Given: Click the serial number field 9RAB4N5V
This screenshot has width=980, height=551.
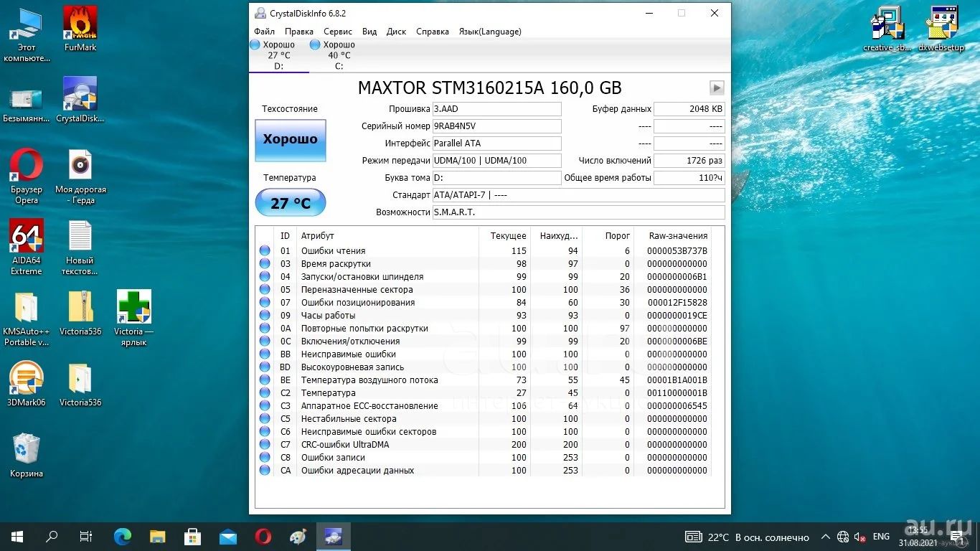Looking at the screenshot, I should click(x=496, y=126).
